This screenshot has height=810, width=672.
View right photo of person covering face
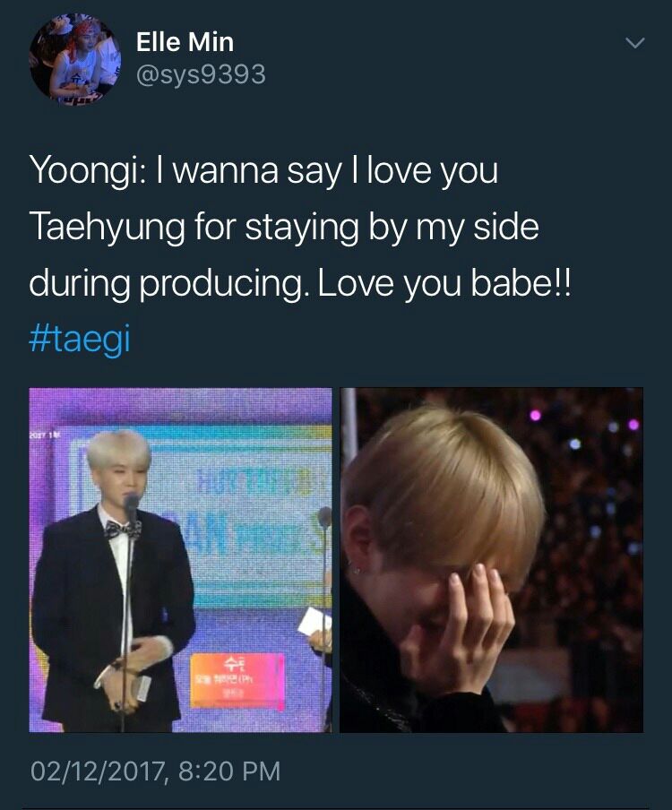click(x=491, y=559)
